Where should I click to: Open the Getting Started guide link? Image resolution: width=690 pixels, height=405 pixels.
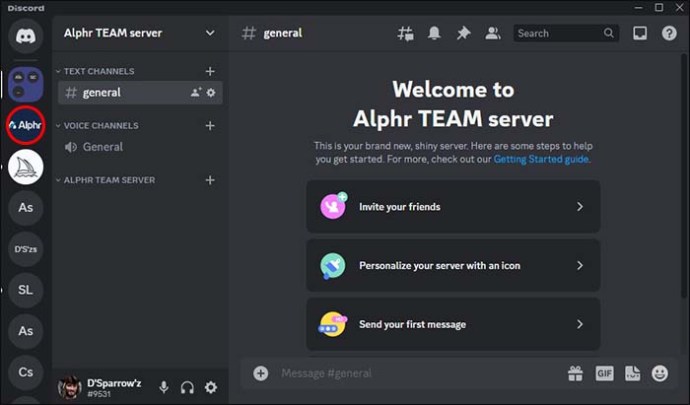[x=541, y=159]
